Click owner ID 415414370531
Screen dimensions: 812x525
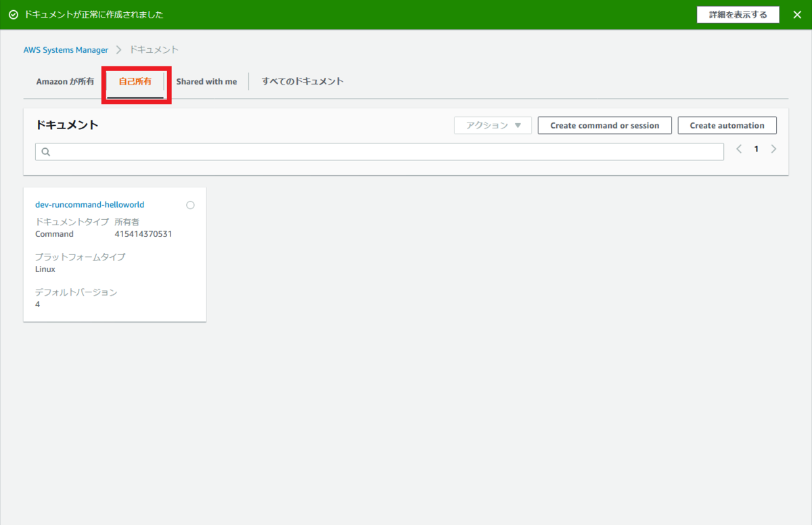[143, 234]
